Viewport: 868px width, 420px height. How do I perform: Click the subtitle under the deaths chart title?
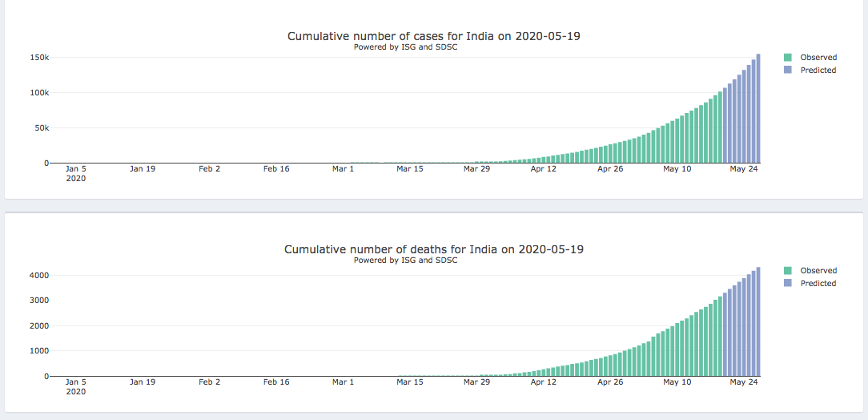405,260
